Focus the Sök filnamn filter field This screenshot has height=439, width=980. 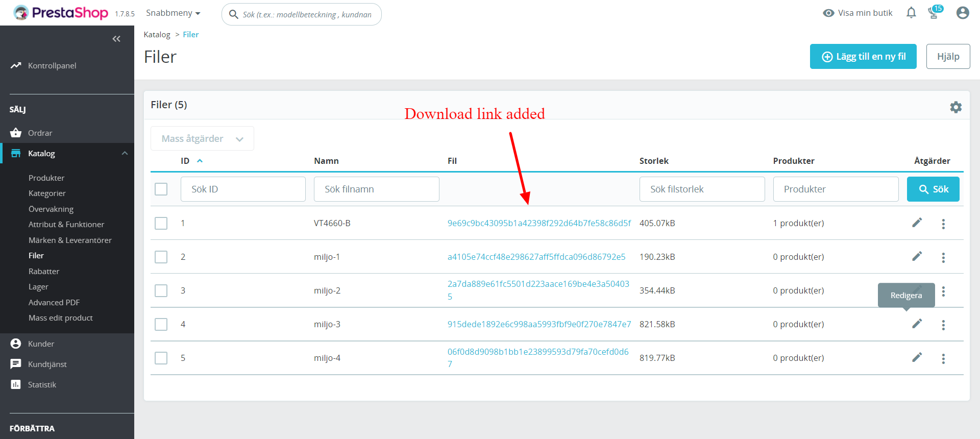[x=377, y=189]
